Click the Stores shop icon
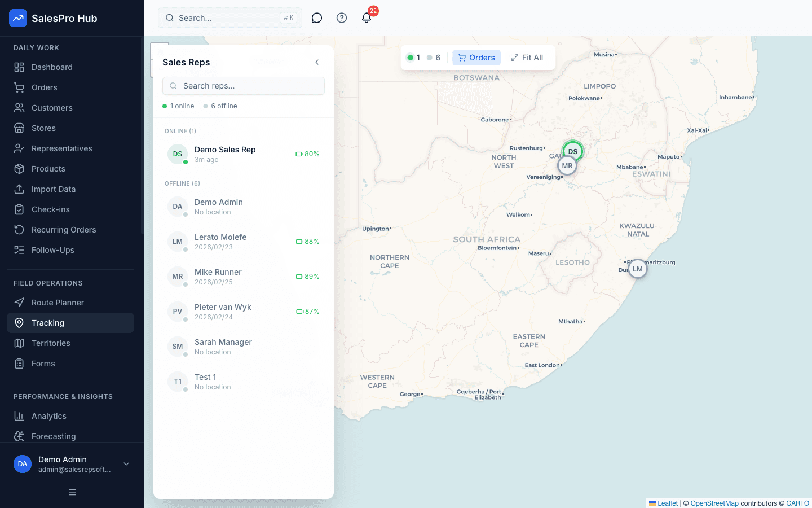Image resolution: width=812 pixels, height=508 pixels. pos(19,128)
